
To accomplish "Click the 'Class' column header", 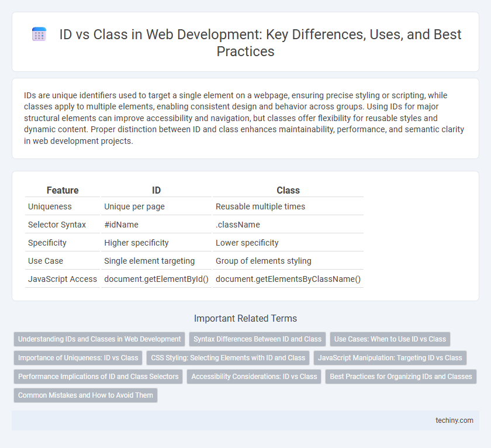I will pos(288,190).
